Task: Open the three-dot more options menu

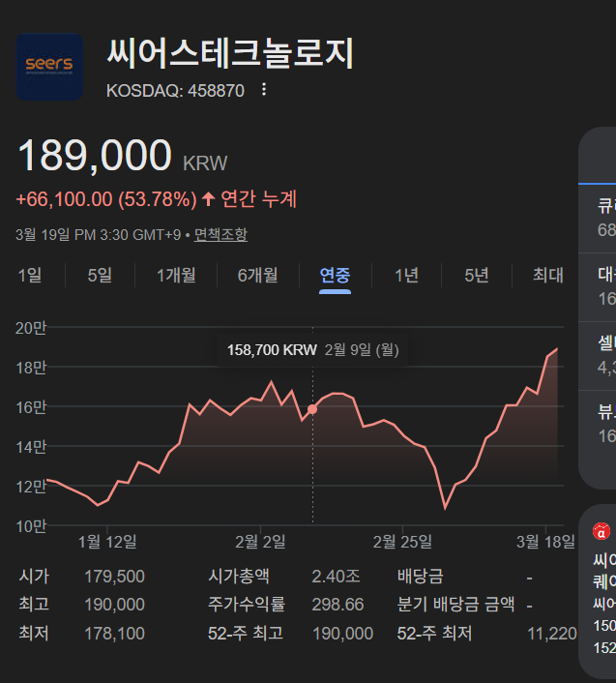Action: [x=263, y=91]
